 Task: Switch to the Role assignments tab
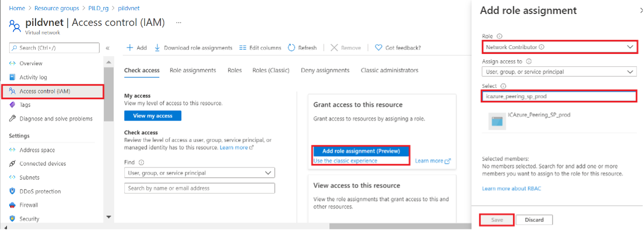click(x=193, y=71)
